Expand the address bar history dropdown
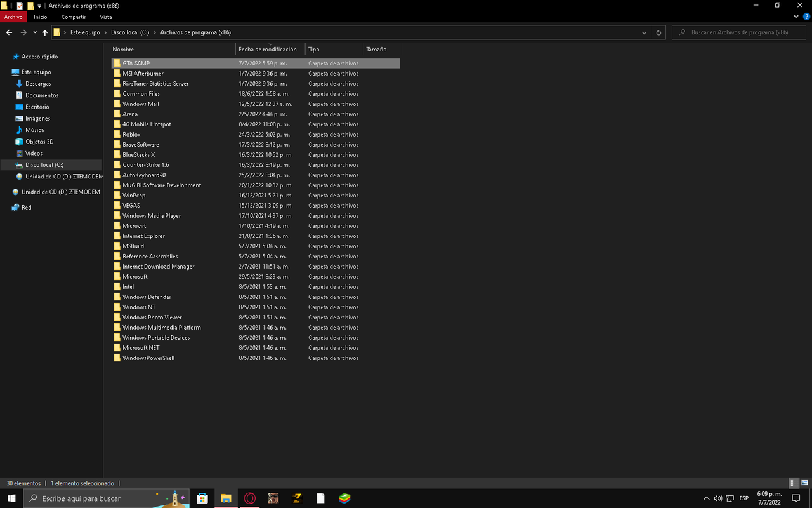812x508 pixels. (x=645, y=32)
